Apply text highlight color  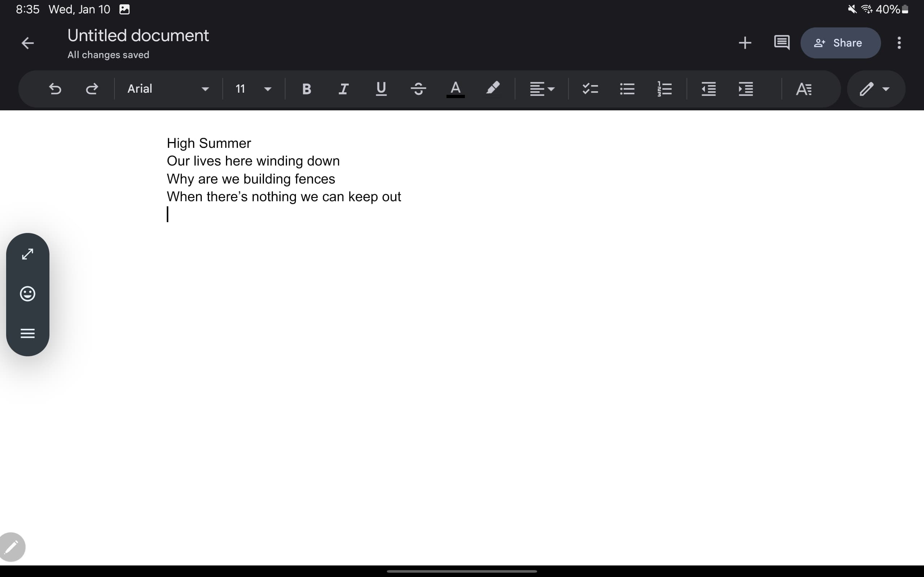[x=493, y=89]
